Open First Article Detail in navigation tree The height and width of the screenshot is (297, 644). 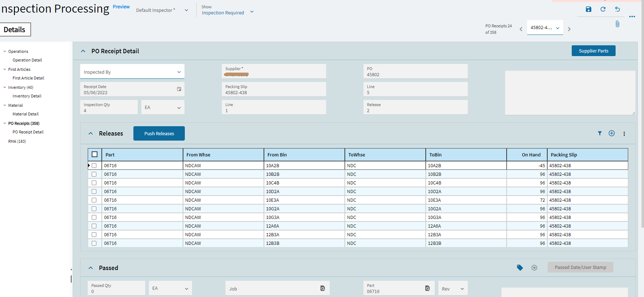click(28, 78)
